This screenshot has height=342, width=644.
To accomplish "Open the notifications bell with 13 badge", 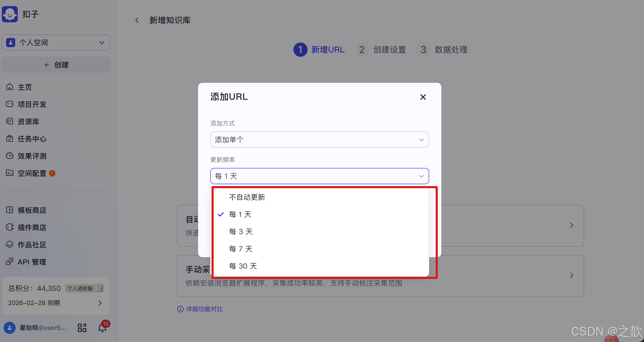I will point(102,328).
